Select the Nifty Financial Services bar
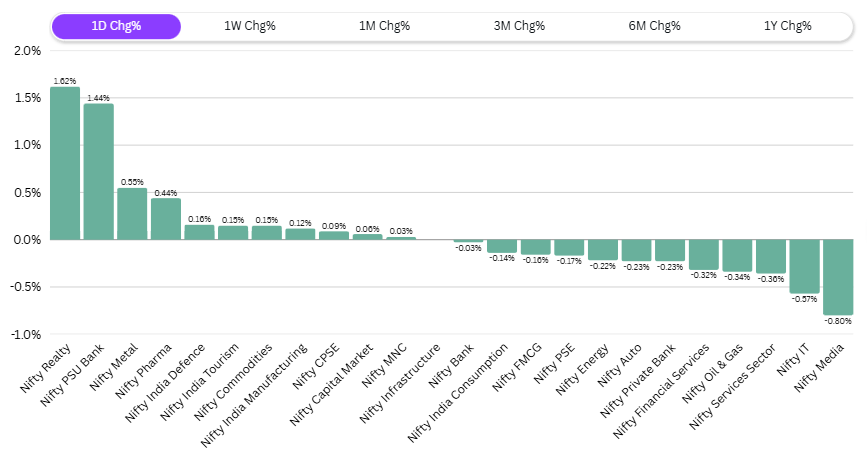Screen dimensions: 867x457 [x=704, y=254]
